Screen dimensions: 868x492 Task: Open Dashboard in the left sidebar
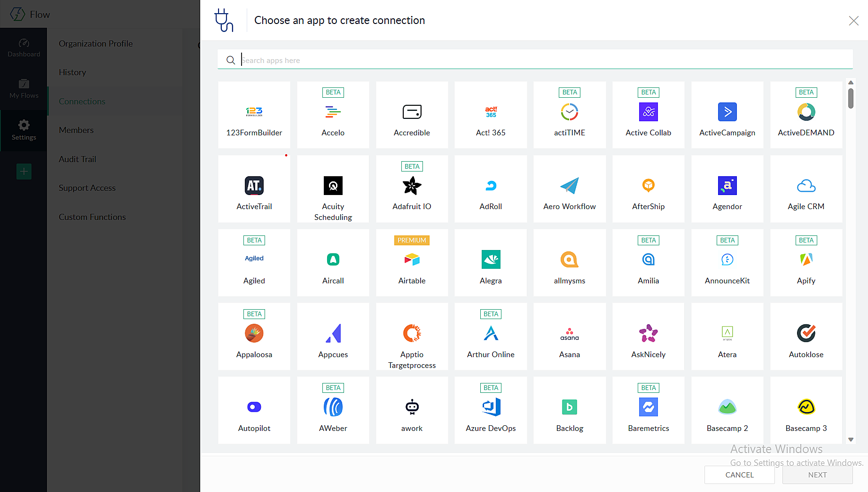[x=24, y=48]
